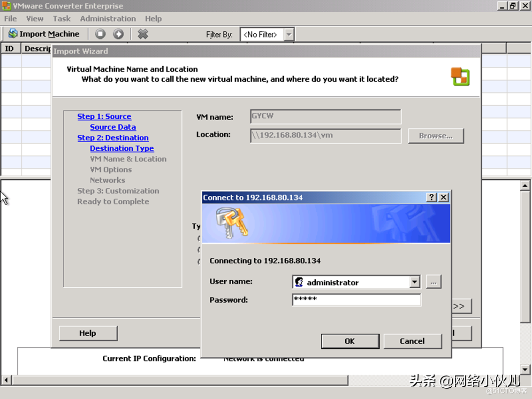This screenshot has height=399, width=532.
Task: Click the delete task X toolbar icon
Action: (143, 34)
